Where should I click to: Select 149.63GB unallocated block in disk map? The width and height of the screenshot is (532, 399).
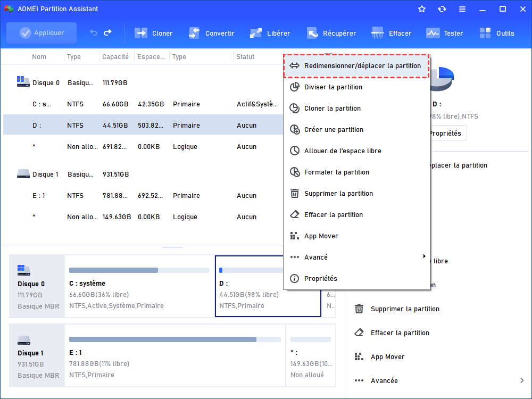click(x=311, y=355)
